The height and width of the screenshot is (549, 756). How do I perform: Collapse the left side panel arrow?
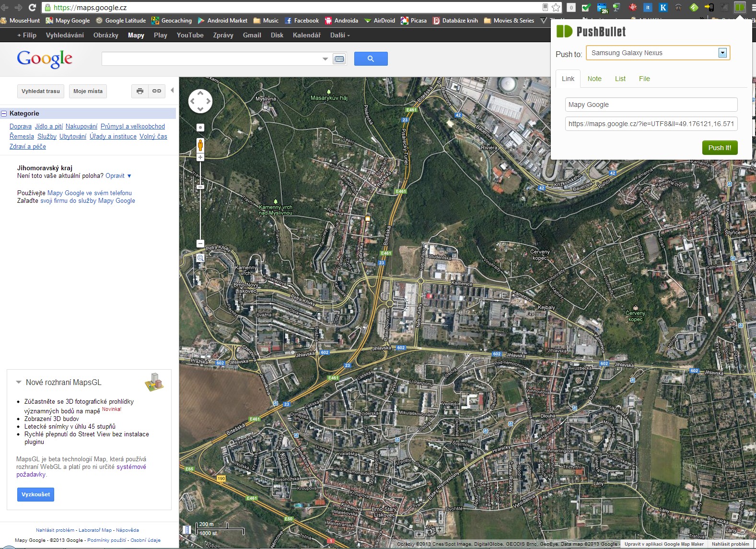[x=172, y=90]
